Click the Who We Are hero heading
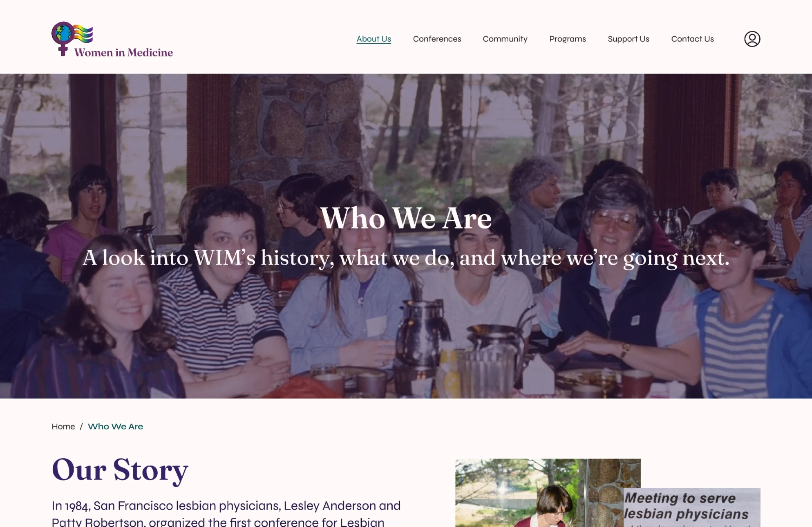 click(x=406, y=218)
